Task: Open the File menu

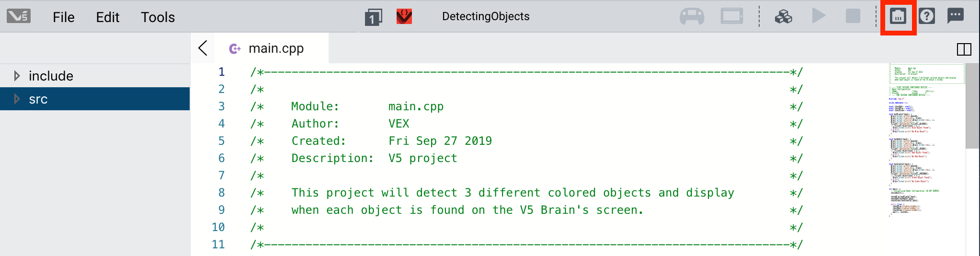Action: (x=64, y=17)
